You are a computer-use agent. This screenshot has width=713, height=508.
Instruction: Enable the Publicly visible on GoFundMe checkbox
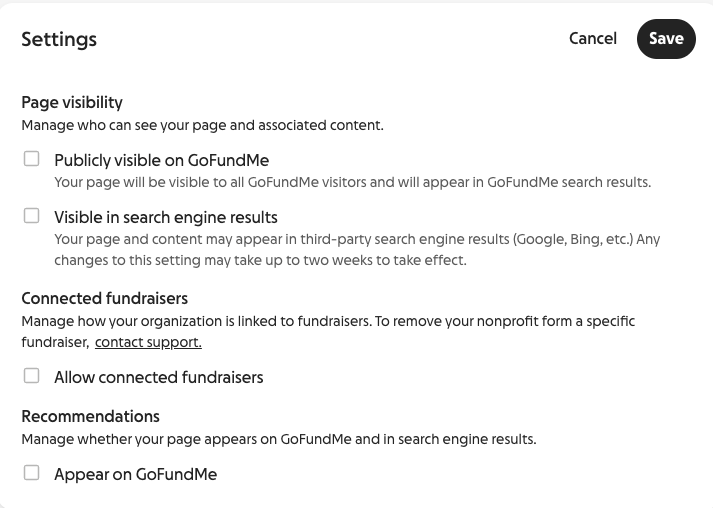coord(32,159)
